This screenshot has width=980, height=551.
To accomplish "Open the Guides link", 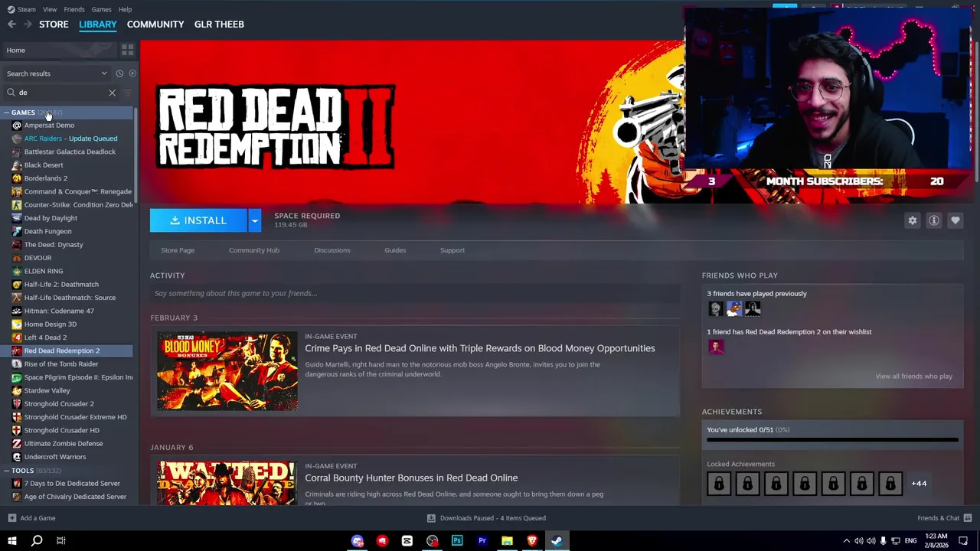I will (395, 250).
